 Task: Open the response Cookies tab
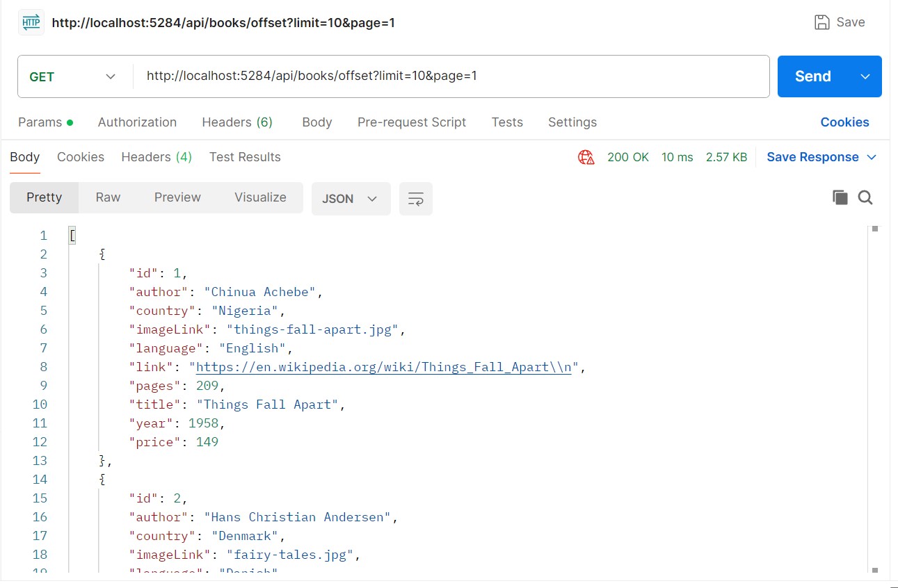81,157
